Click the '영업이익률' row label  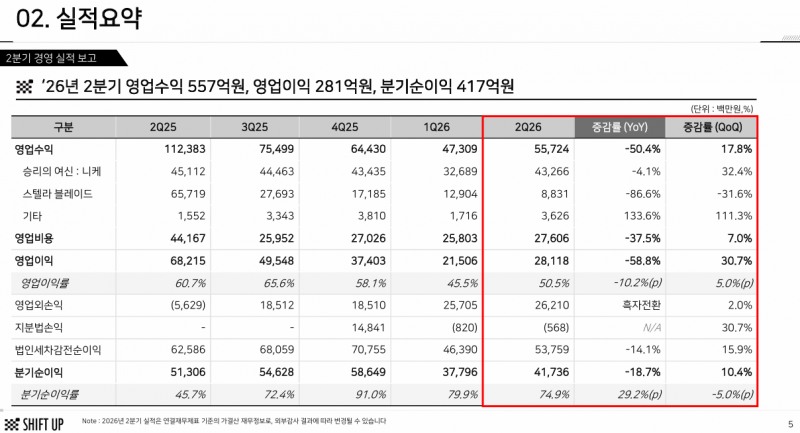[44, 283]
